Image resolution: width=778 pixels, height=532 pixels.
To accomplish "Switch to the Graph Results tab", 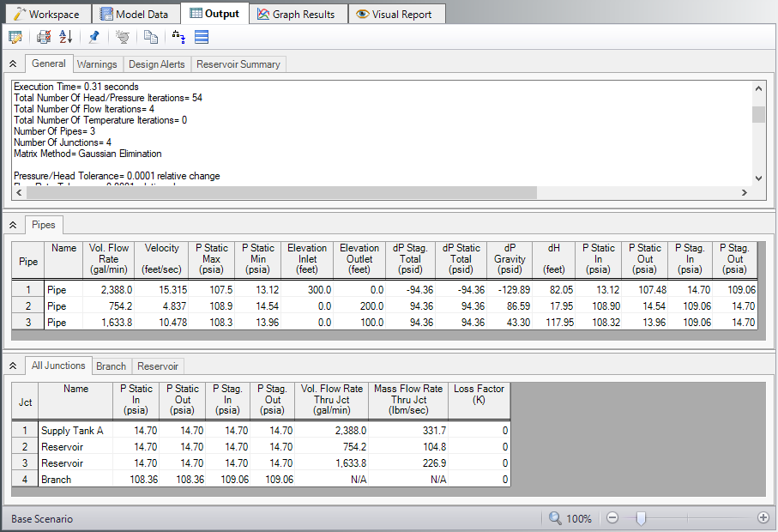I will tap(298, 14).
